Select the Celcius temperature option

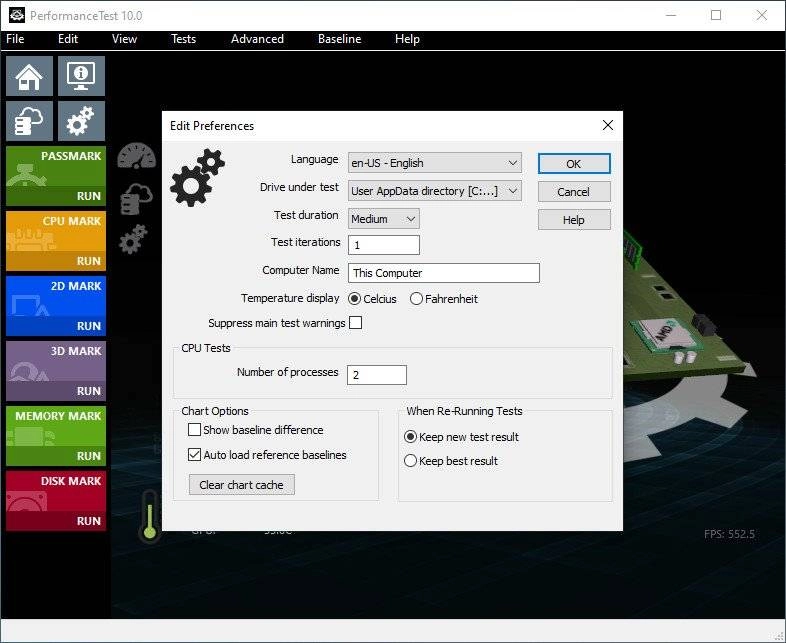(x=372, y=299)
